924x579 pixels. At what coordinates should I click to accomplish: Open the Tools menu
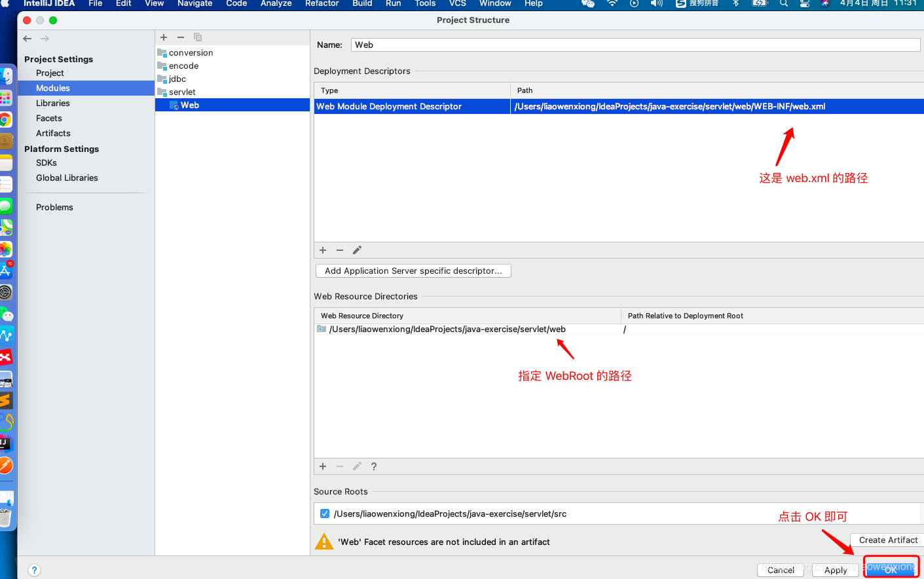425,3
